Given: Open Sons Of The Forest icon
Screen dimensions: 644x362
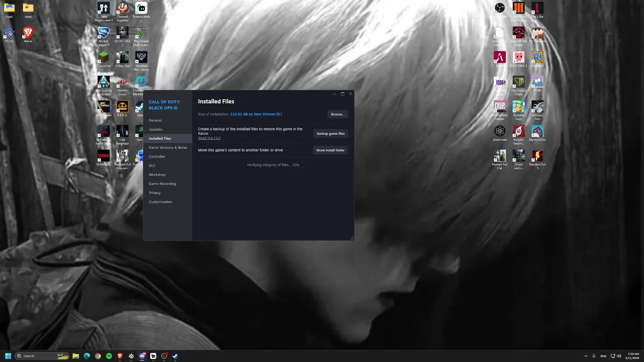Looking at the screenshot, I should pyautogui.click(x=519, y=37).
